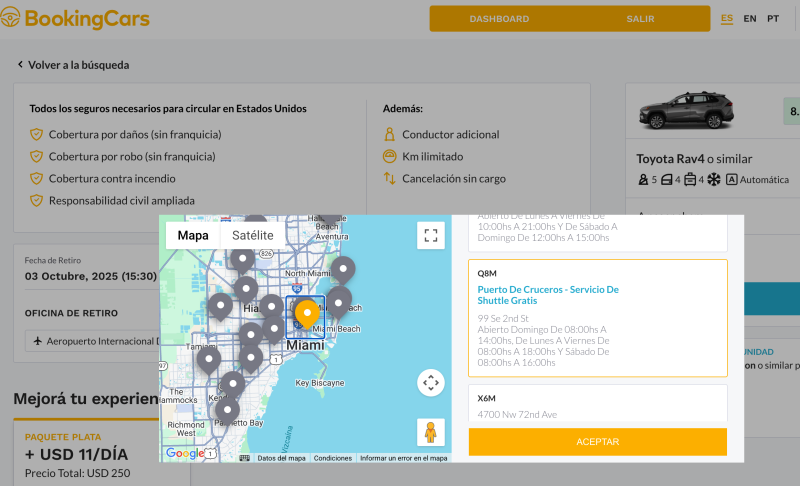Click SALIR to log out
800x486 pixels.
[x=640, y=19]
